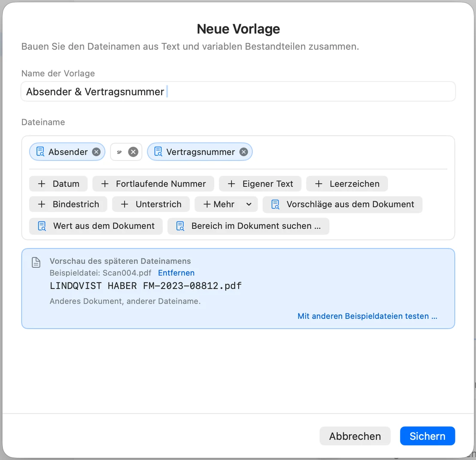476x460 pixels.
Task: Click the Neue Vorlage title
Action: [238, 29]
